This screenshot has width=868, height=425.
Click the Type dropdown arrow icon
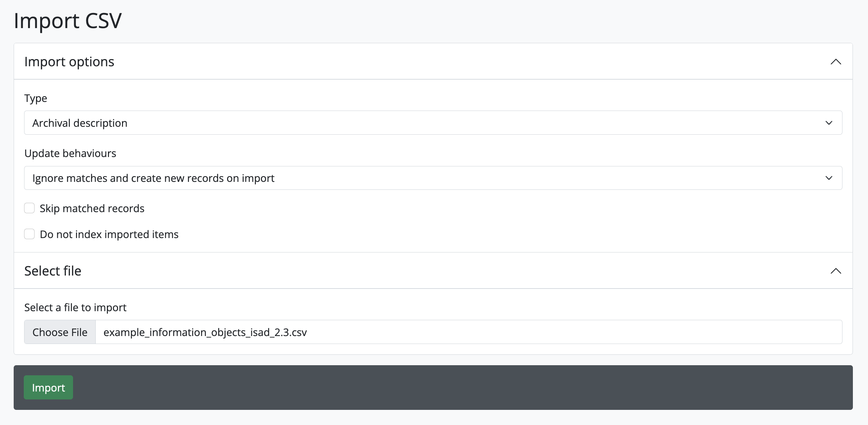(x=829, y=123)
